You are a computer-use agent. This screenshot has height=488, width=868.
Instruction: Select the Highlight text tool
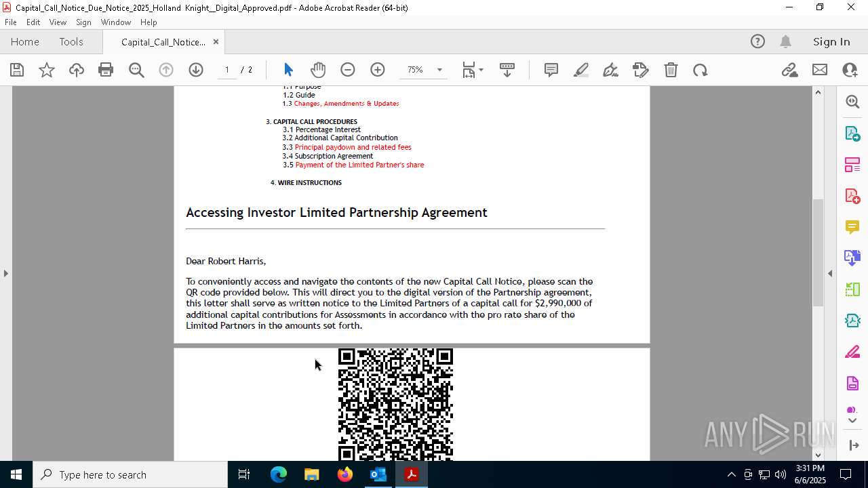(581, 70)
